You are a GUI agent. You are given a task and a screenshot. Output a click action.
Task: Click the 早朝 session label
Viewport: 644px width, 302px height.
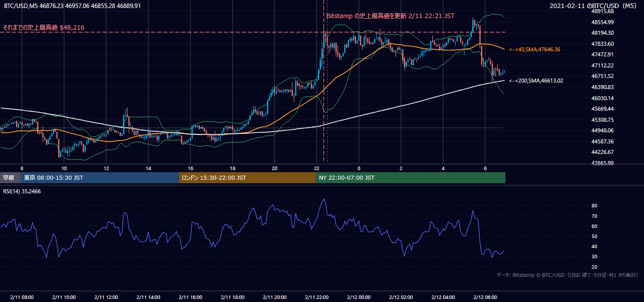10,178
